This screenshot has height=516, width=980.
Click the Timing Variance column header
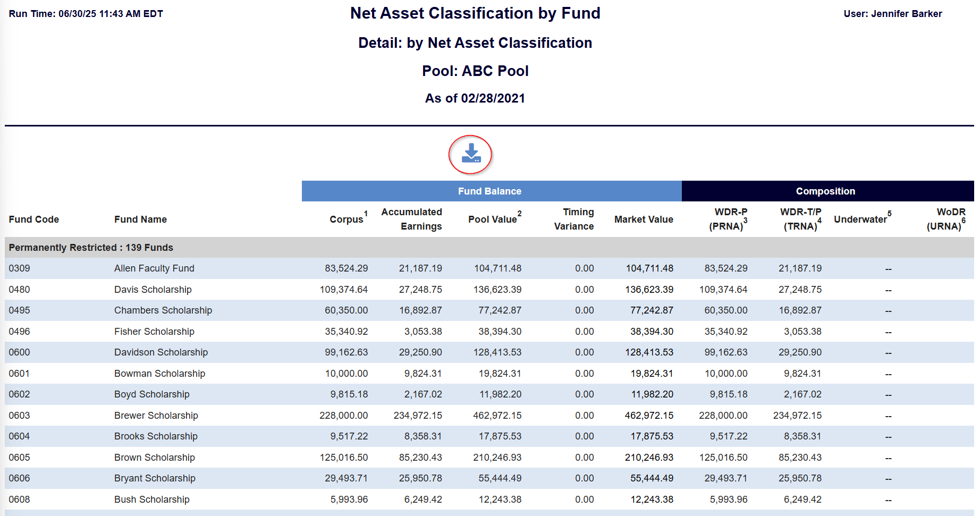[574, 219]
